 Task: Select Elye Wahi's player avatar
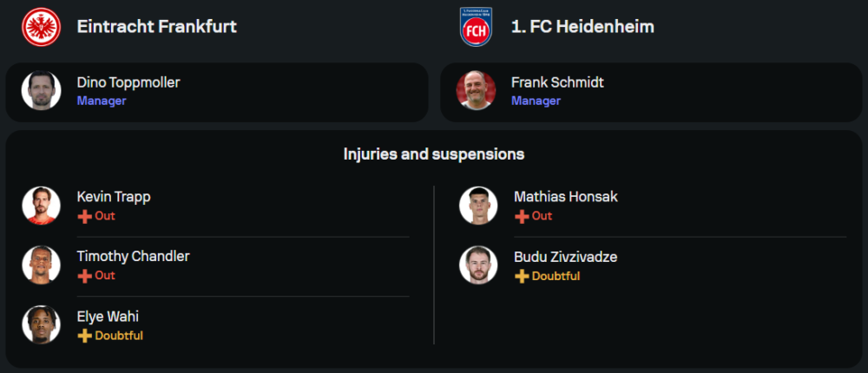click(x=42, y=325)
